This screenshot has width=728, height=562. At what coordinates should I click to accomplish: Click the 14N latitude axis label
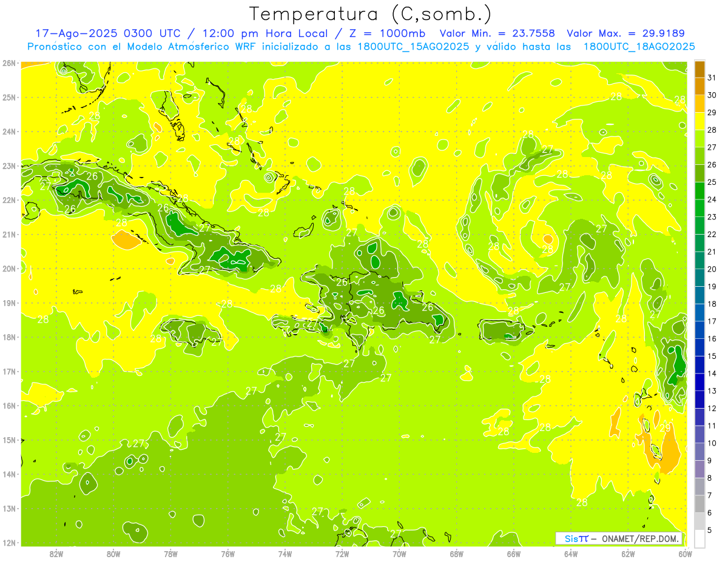[x=9, y=474]
